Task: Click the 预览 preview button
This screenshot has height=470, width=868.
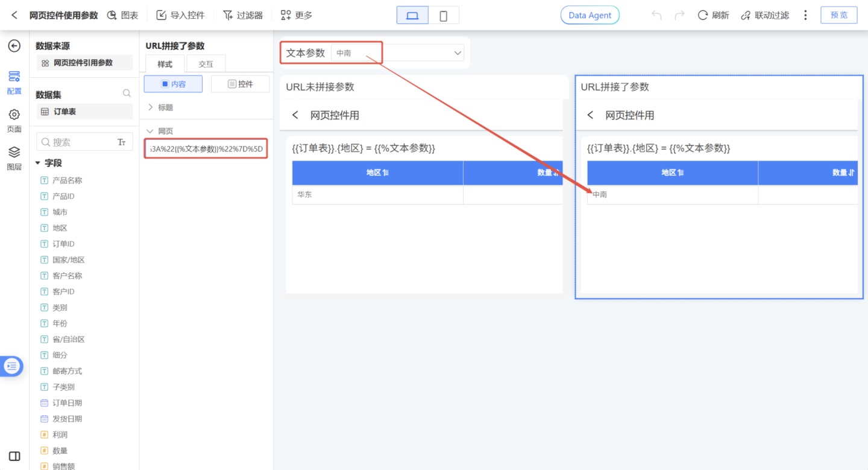Action: click(838, 15)
